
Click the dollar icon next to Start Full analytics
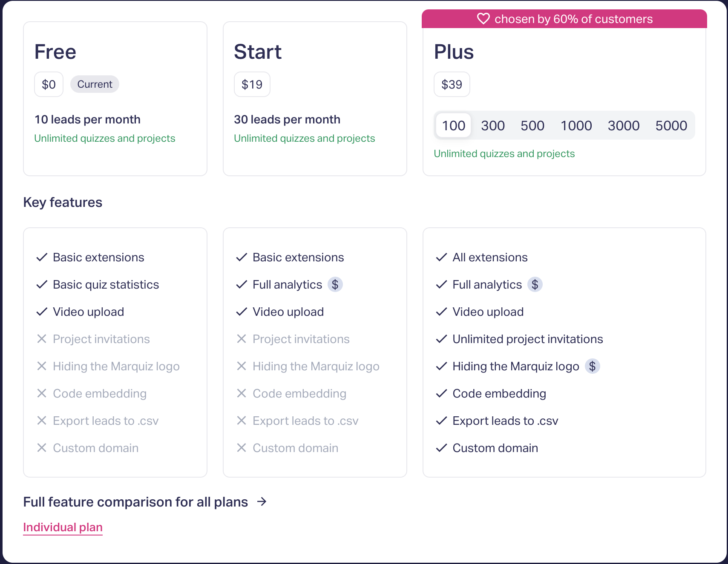(x=335, y=284)
